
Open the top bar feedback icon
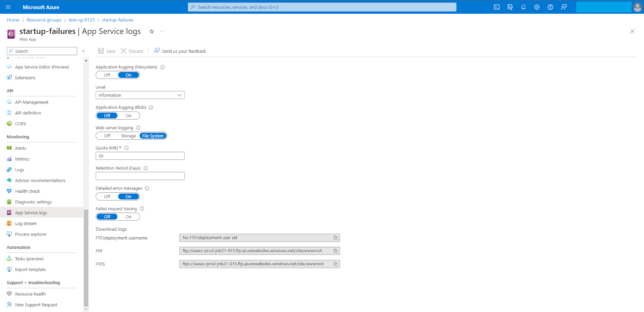pos(564,7)
